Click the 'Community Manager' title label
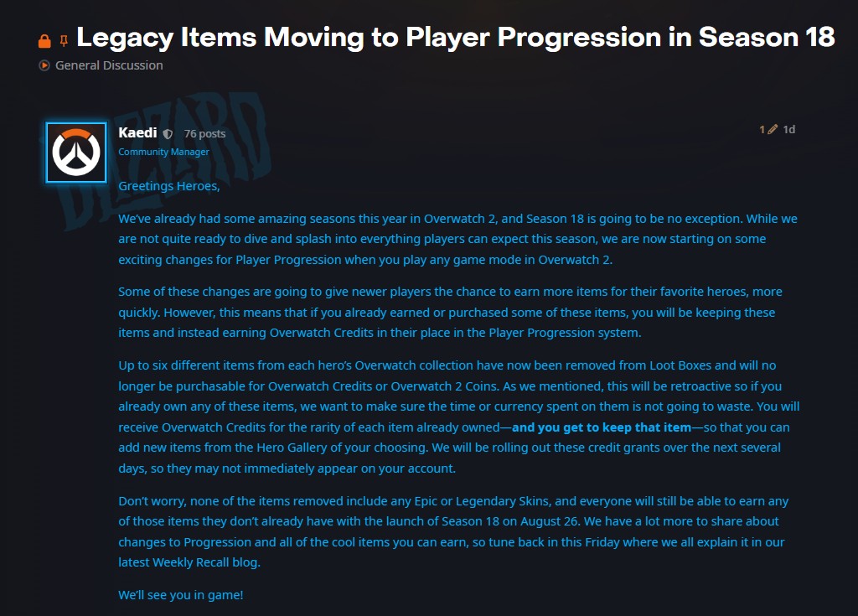Screen dimensions: 858x616 pyautogui.click(x=163, y=153)
